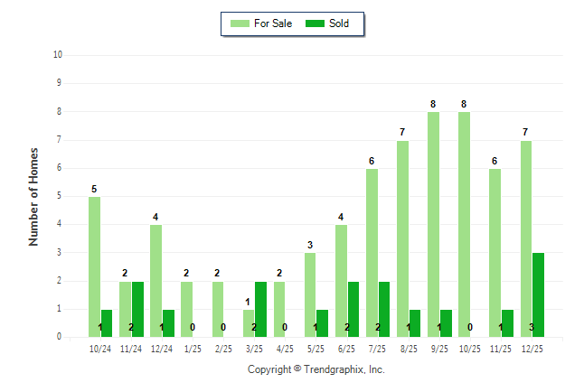Click the 10/25 For Sale bar
This screenshot has height=392, width=584.
tap(464, 224)
